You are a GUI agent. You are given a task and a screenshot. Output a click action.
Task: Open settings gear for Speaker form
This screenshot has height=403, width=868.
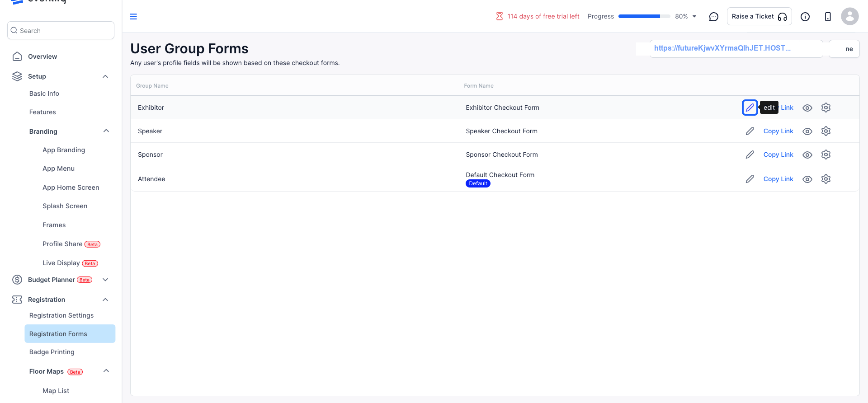click(x=826, y=131)
